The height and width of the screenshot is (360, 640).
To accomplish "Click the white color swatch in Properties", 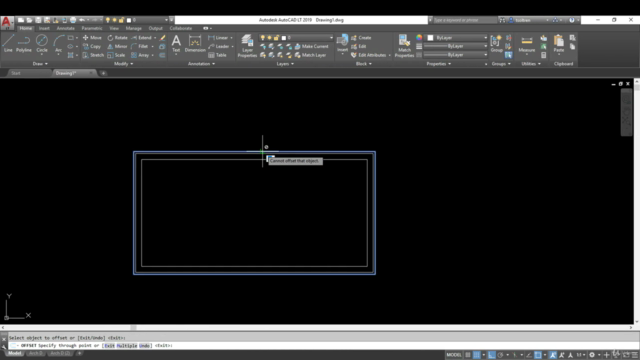I will (x=430, y=38).
